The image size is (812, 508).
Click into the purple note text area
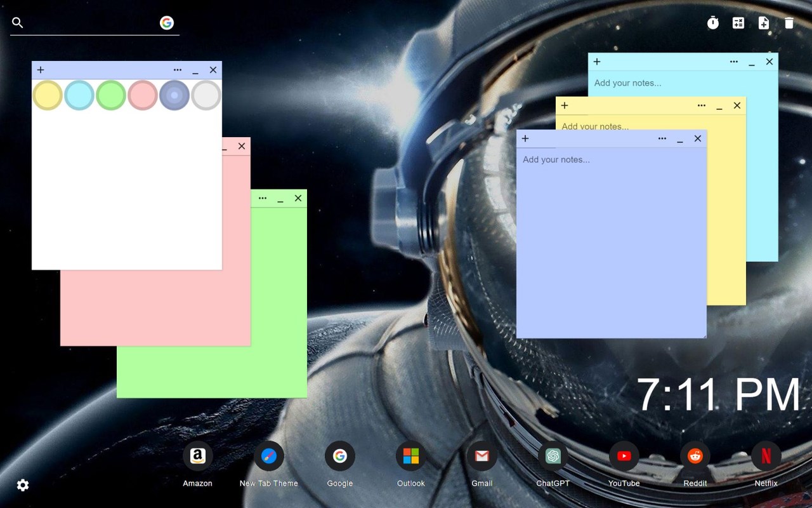[612, 243]
